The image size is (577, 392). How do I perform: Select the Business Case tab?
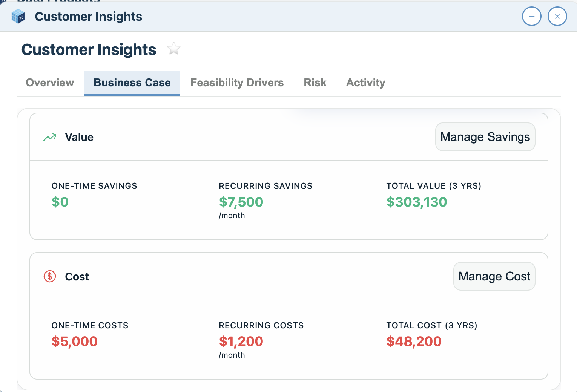pyautogui.click(x=132, y=83)
